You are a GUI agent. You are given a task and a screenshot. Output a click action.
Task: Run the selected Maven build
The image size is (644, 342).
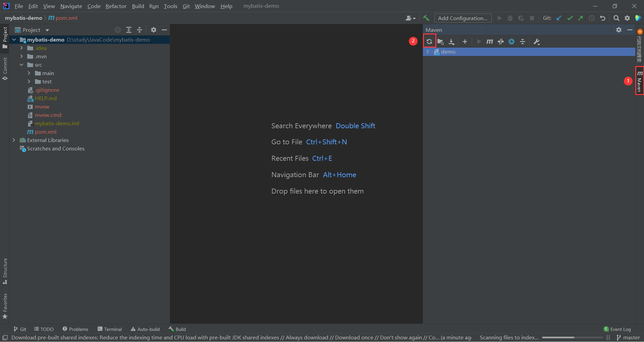click(479, 42)
